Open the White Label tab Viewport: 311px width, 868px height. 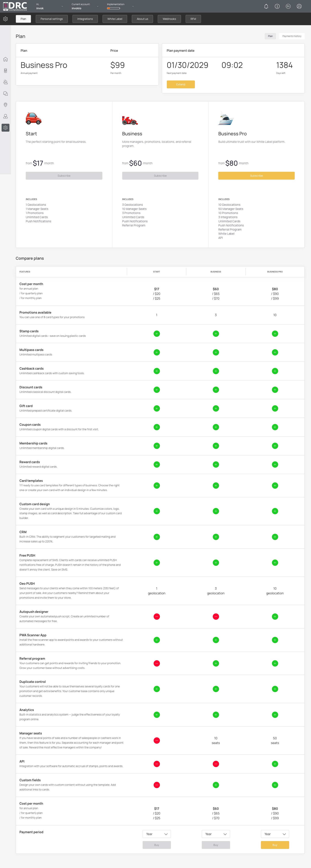pos(115,19)
